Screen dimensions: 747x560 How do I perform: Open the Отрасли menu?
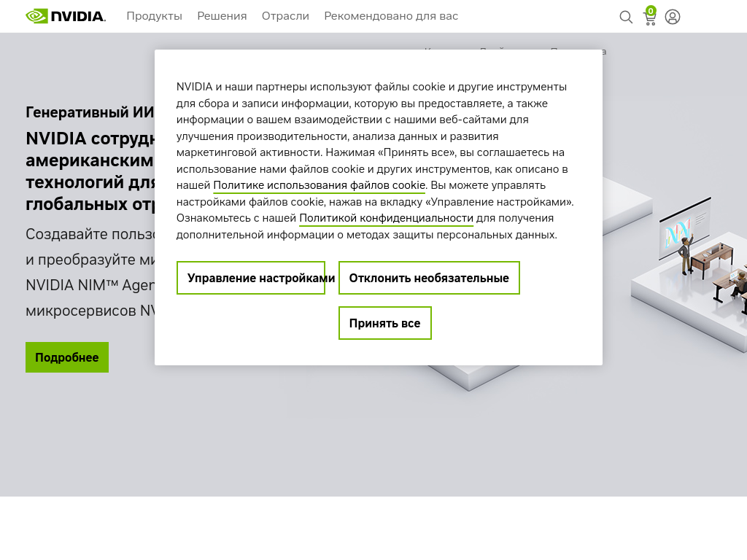pyautogui.click(x=285, y=16)
